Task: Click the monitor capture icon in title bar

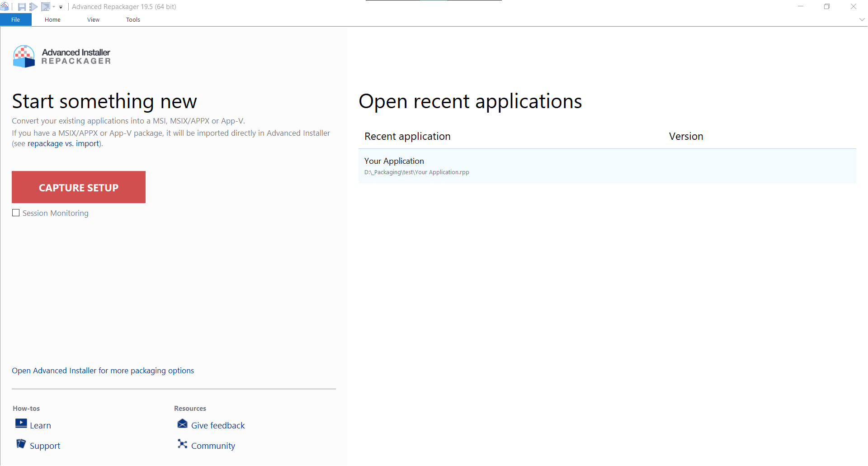Action: coord(45,7)
